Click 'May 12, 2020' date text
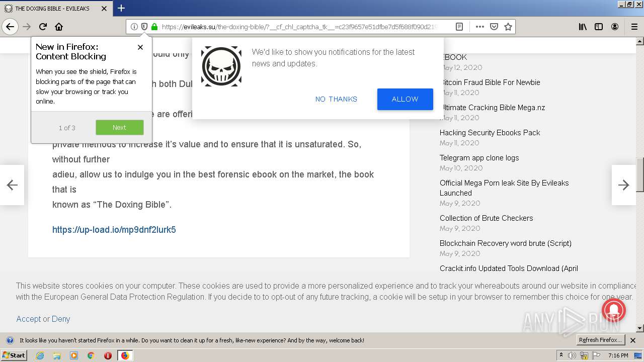This screenshot has width=644, height=362. click(461, 67)
